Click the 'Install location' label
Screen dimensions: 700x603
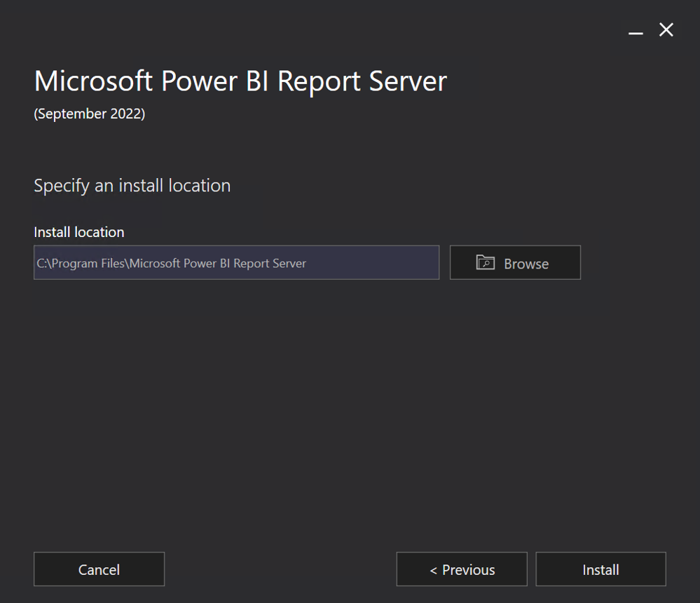[x=79, y=232]
